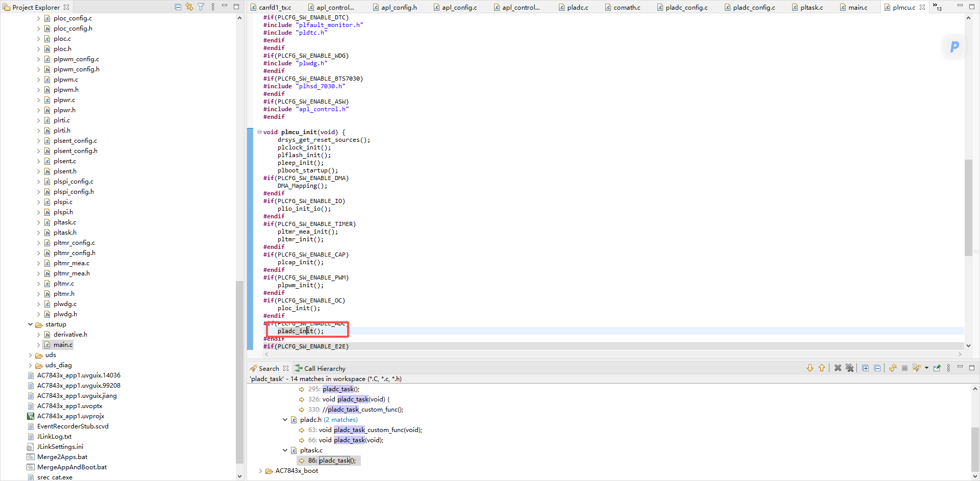980x481 pixels.
Task: Run the current search again
Action: point(893,368)
